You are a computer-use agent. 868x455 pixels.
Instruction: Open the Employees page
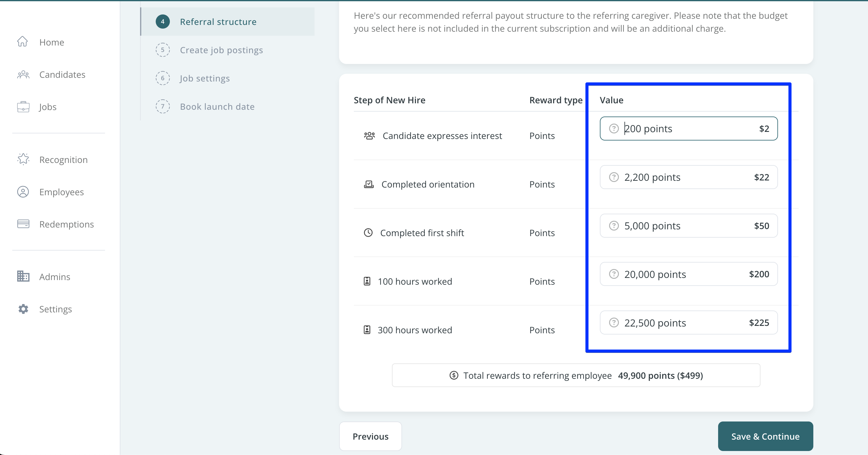61,192
